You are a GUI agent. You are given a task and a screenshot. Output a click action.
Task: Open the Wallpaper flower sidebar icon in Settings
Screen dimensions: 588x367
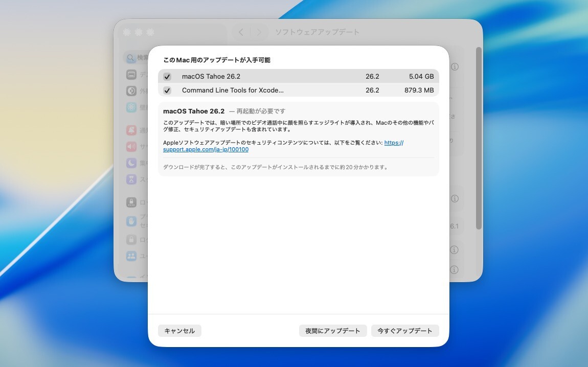tap(131, 107)
